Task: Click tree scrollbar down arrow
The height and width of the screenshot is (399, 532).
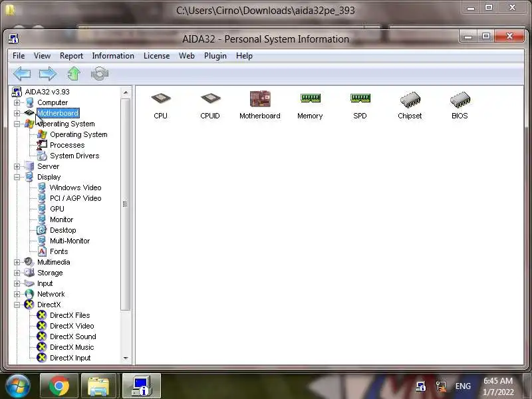Action: click(x=126, y=358)
